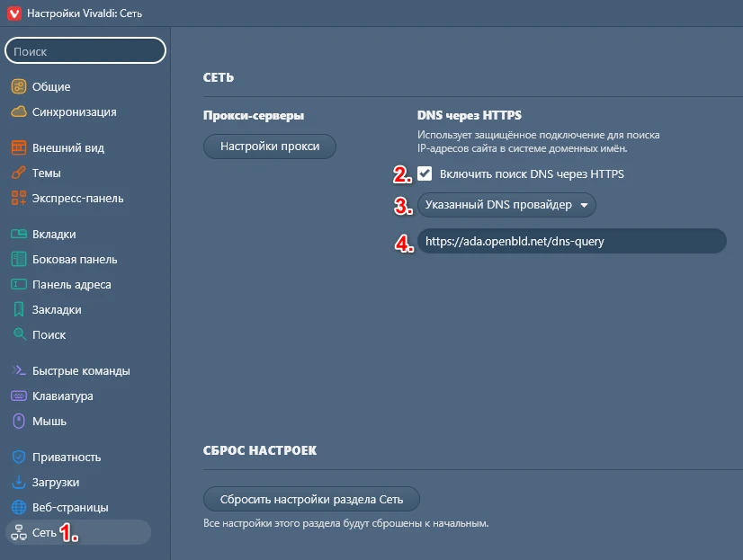The width and height of the screenshot is (743, 560).
Task: Go to the Клавиатура section
Action: pos(63,396)
